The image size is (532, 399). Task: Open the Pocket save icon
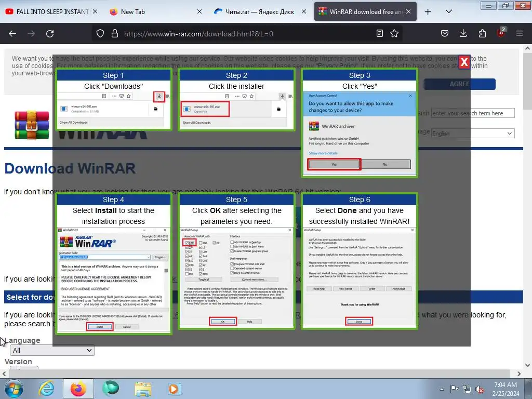(x=445, y=33)
